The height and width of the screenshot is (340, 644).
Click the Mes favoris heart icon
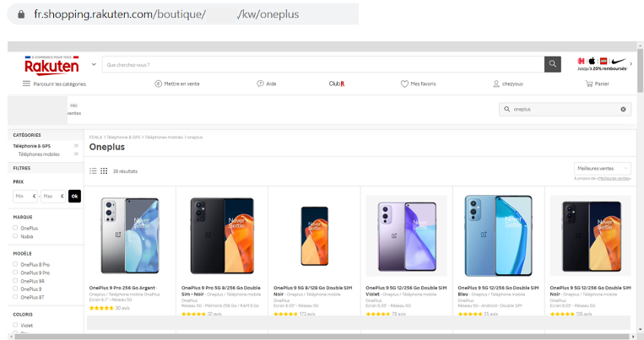tap(404, 84)
